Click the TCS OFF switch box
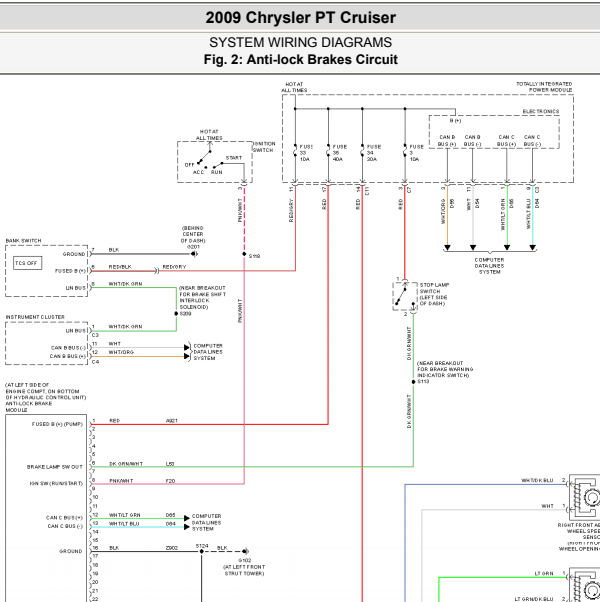The image size is (600, 602). pos(27,263)
